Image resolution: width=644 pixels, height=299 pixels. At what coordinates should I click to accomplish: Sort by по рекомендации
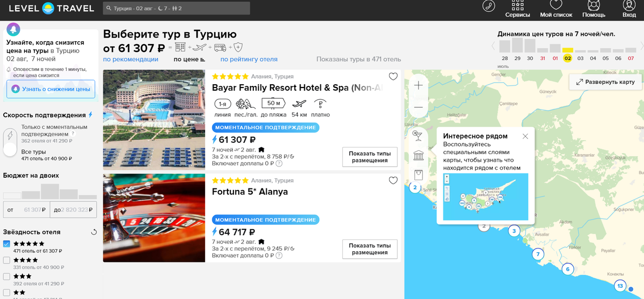[x=130, y=60]
